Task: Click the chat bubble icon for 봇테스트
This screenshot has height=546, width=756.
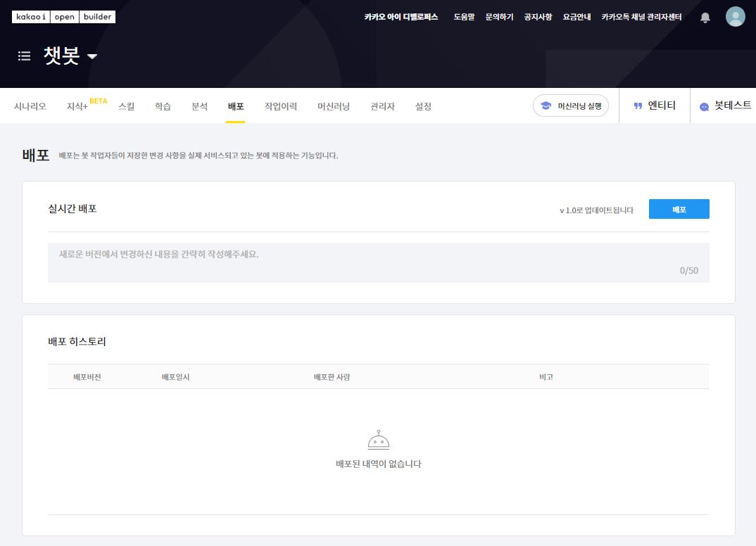Action: [x=704, y=107]
